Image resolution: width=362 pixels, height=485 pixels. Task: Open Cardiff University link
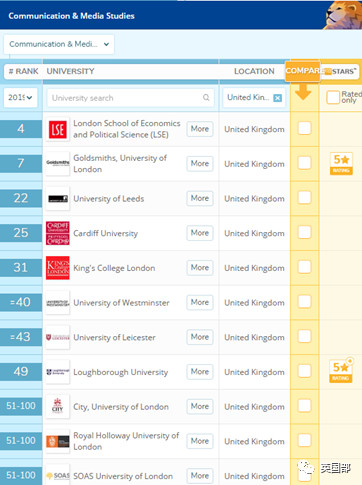[105, 233]
